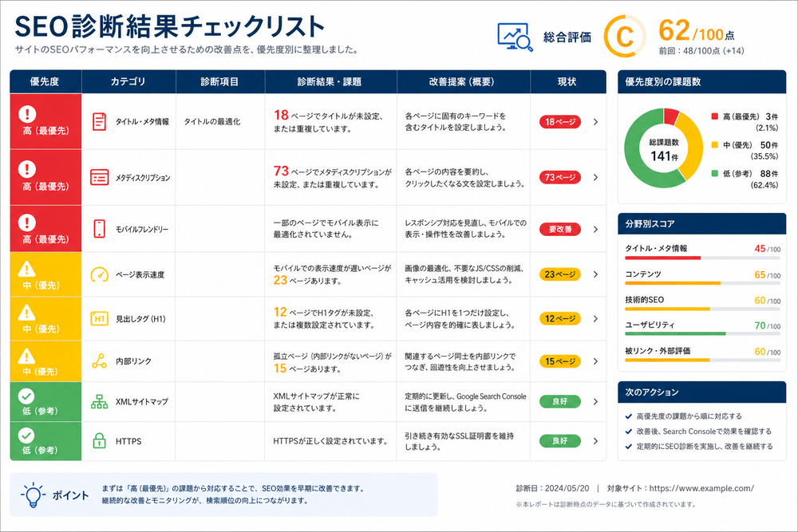The width and height of the screenshot is (798, 532).
Task: Click the 診断結果・課題 column header
Action: [330, 81]
